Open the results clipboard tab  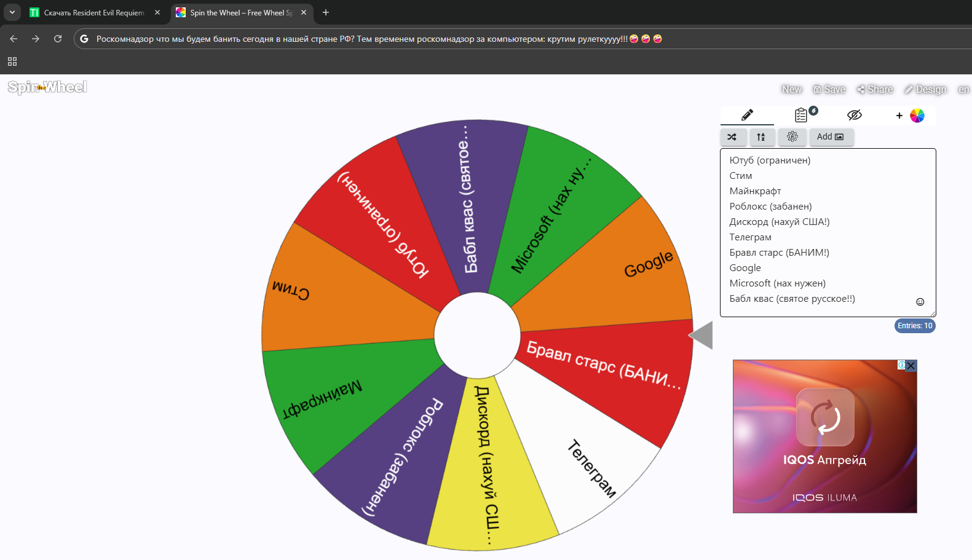(802, 115)
